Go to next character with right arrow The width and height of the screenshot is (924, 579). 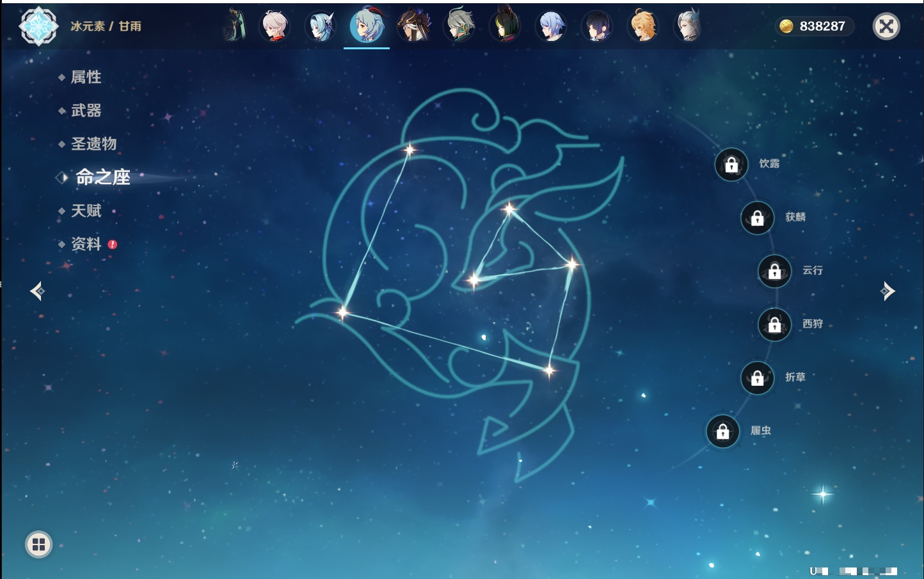[888, 291]
